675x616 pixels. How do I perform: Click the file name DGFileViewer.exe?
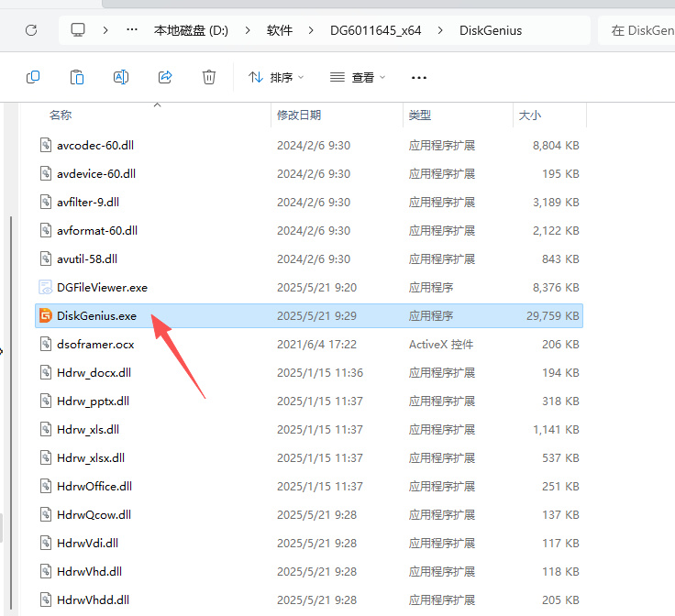pos(102,287)
